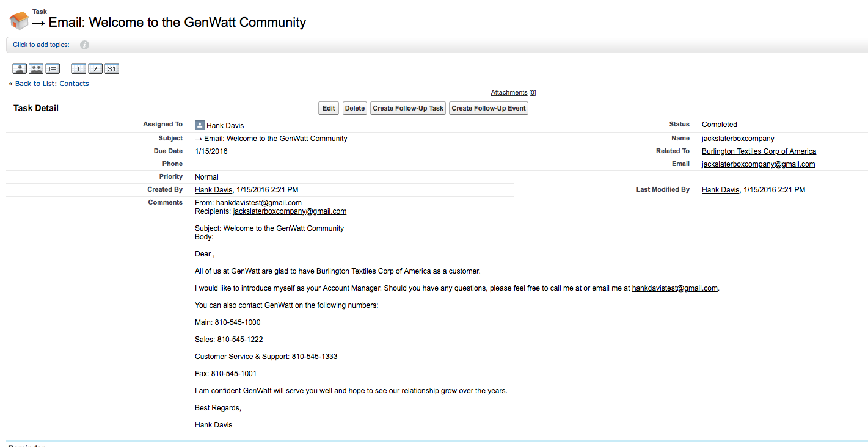
Task: Click the avatar icon next to Hank Davis
Action: 199,125
